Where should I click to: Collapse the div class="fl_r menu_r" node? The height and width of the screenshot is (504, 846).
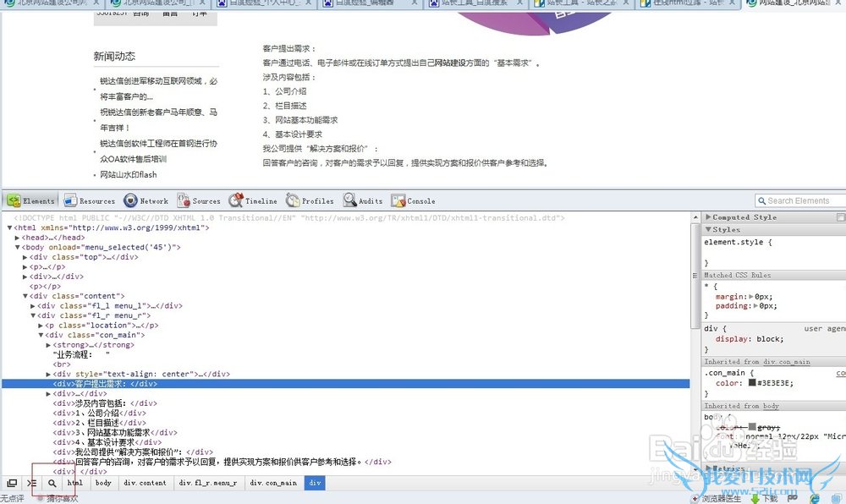(33, 315)
